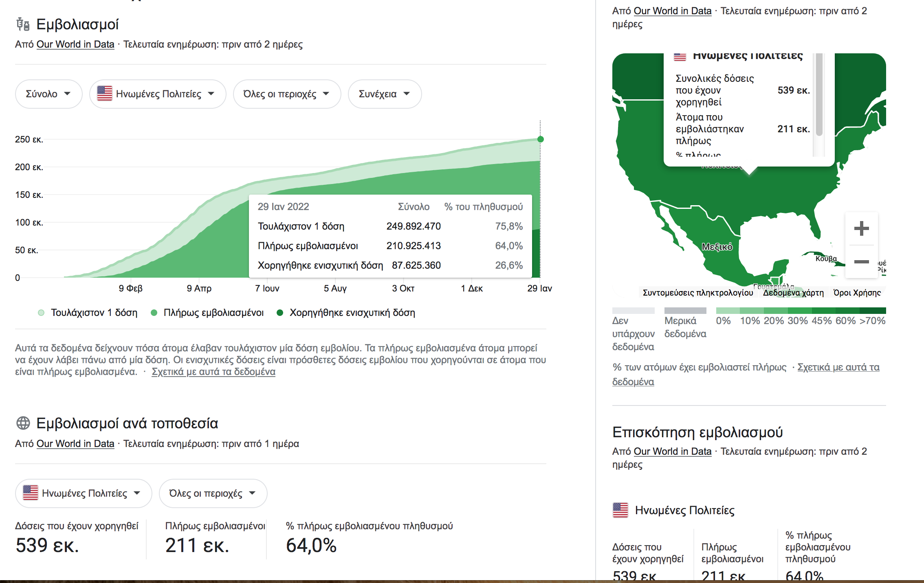Click the green data point at chart end

click(541, 139)
